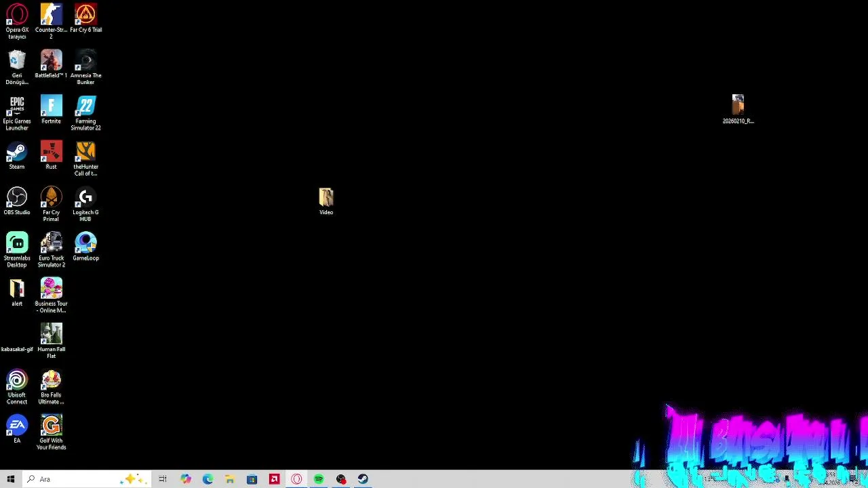The image size is (868, 488).
Task: Switch to Spotify in the taskbar
Action: (319, 479)
